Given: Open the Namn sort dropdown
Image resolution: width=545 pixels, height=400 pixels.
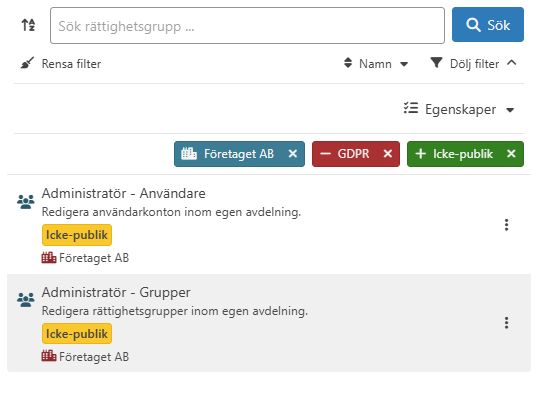Looking at the screenshot, I should click(376, 64).
